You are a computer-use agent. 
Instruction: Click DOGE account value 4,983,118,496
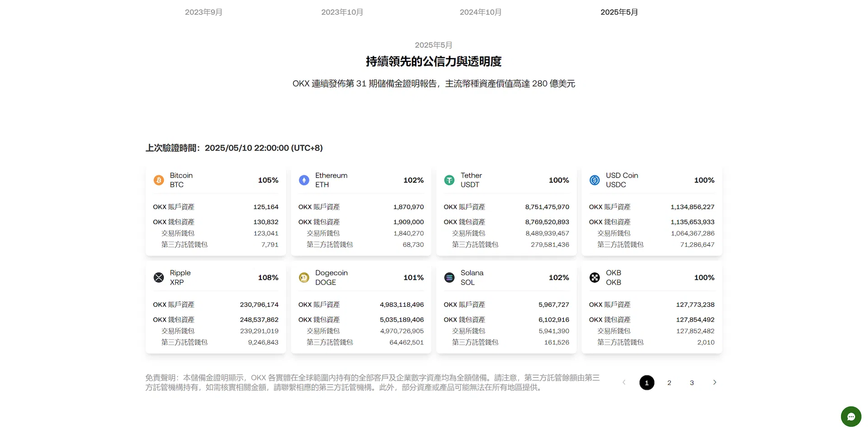pyautogui.click(x=402, y=304)
